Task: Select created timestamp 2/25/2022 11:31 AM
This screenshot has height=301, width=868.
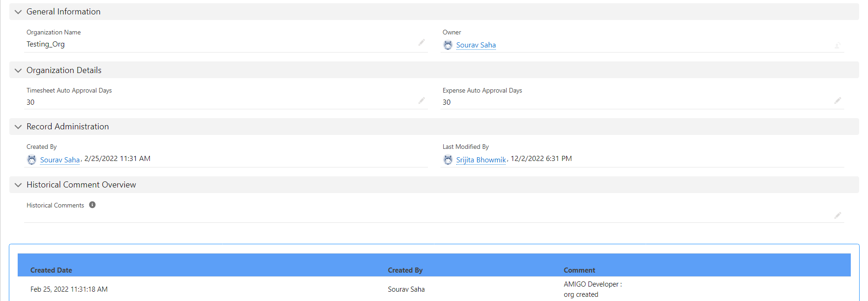Action: (117, 159)
